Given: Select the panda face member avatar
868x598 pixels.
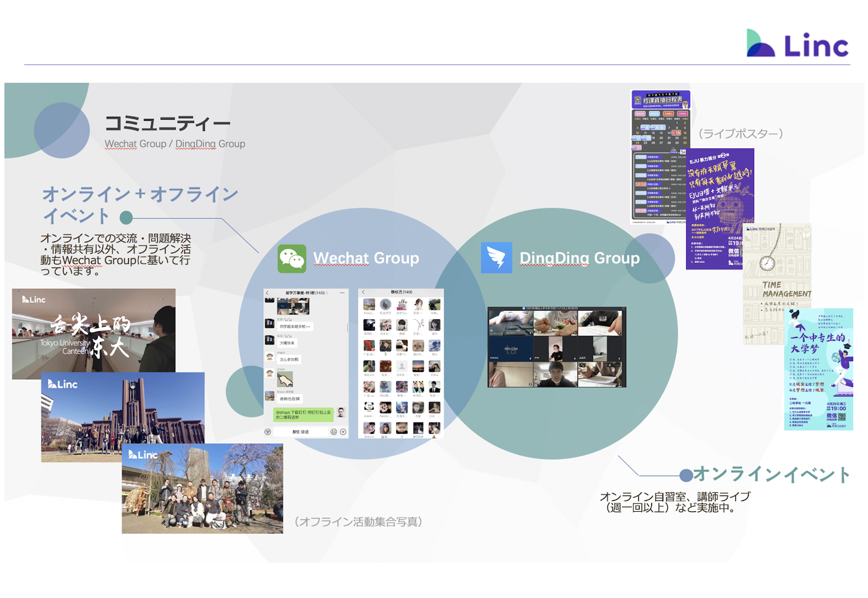Looking at the screenshot, I should click(x=369, y=407).
